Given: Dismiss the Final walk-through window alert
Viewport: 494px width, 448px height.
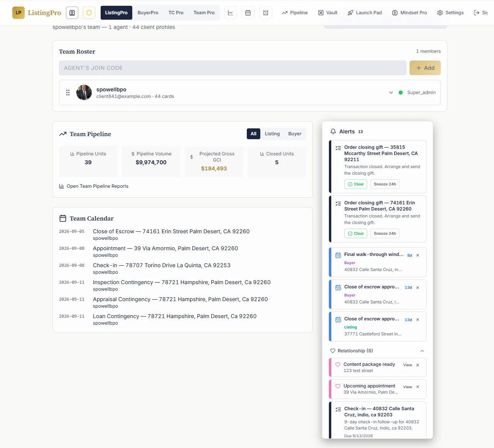Looking at the screenshot, I should tap(418, 255).
